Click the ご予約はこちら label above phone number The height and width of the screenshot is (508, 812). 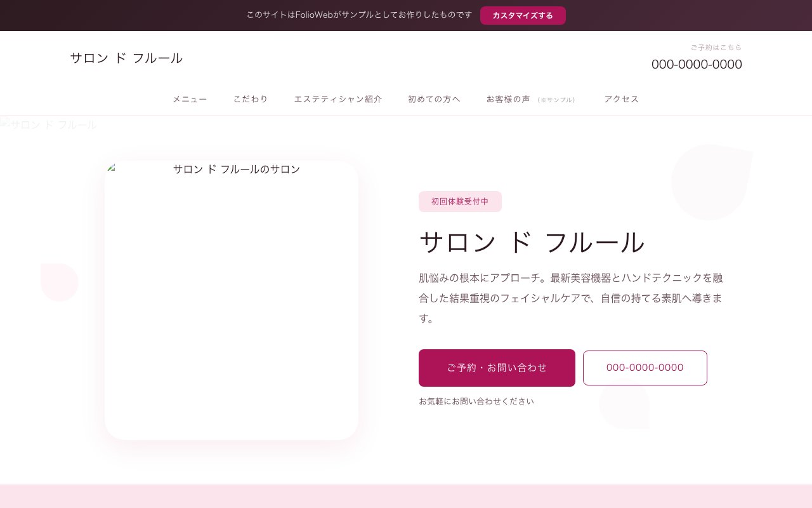pyautogui.click(x=716, y=48)
